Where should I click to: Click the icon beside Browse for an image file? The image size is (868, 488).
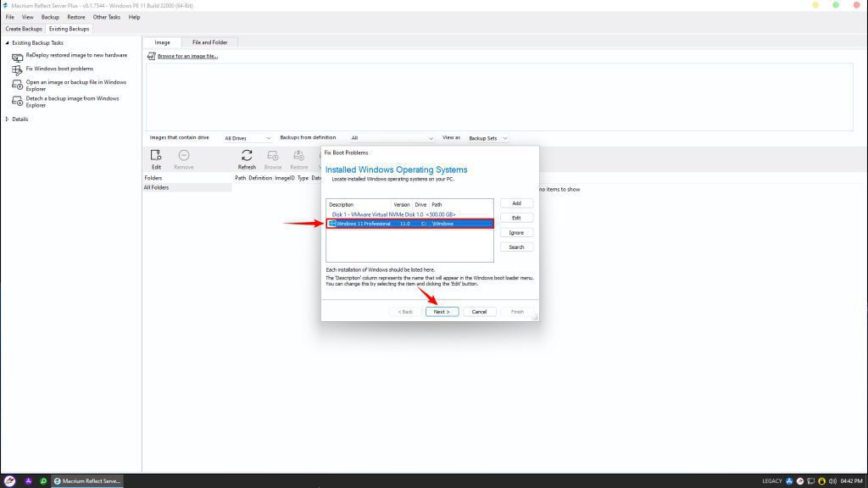tap(151, 56)
